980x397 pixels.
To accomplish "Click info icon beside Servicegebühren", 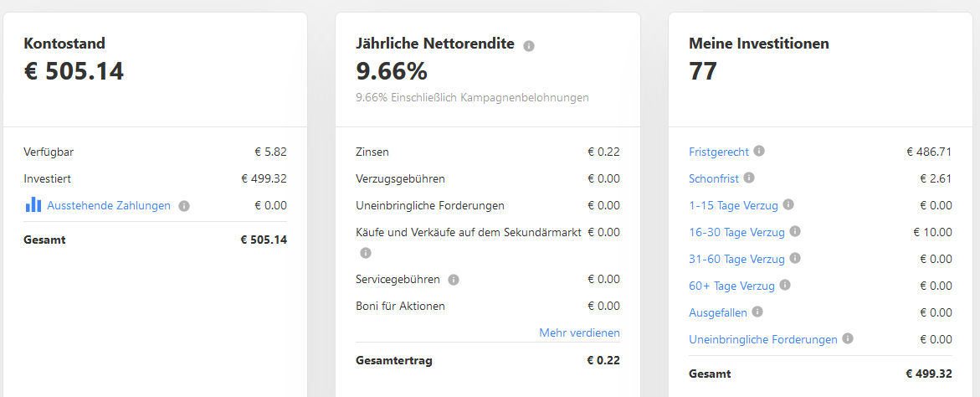I will point(454,280).
